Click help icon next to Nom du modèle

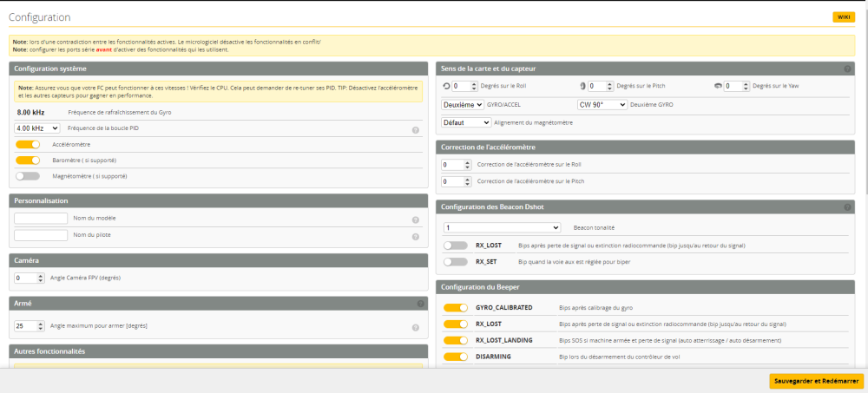pos(416,220)
